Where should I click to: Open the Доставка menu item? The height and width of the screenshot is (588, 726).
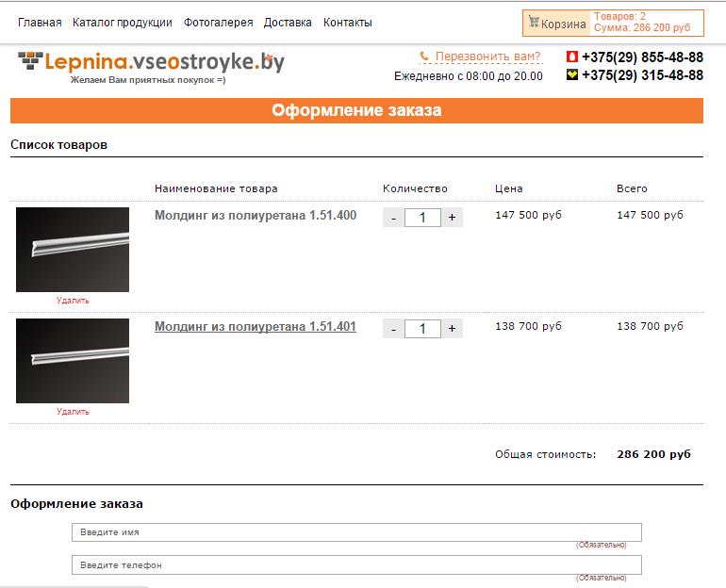[x=288, y=23]
